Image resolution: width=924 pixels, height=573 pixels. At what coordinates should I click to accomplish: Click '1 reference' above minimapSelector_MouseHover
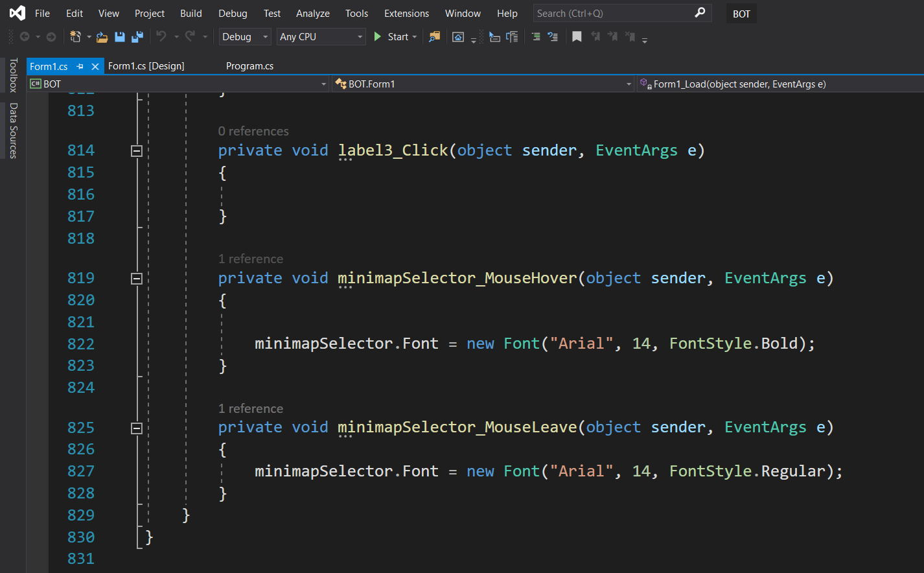tap(251, 259)
